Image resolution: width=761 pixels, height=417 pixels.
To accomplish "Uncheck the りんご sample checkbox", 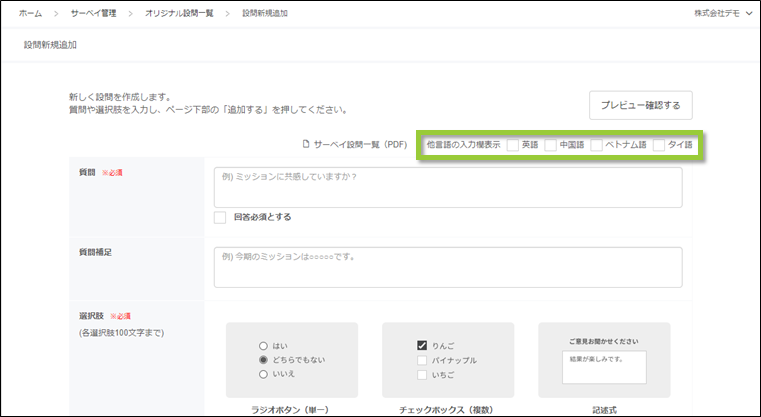I will (x=421, y=346).
